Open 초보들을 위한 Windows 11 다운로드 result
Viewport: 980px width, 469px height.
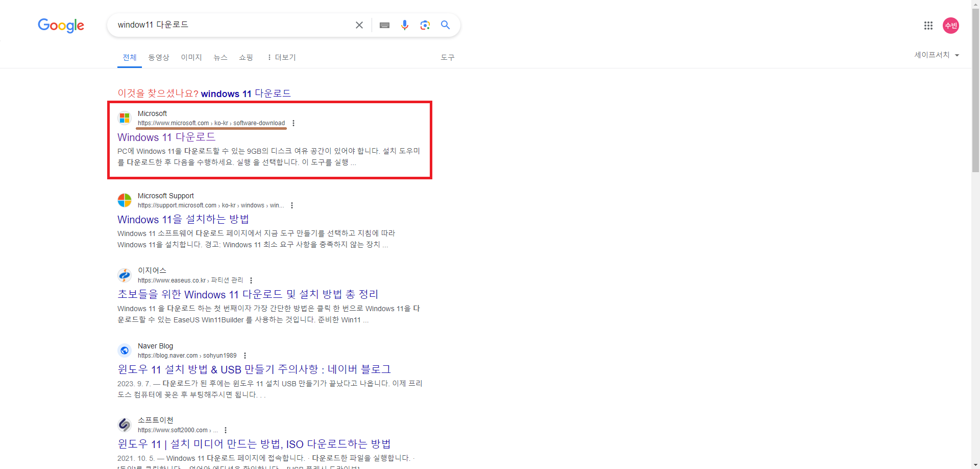point(248,294)
